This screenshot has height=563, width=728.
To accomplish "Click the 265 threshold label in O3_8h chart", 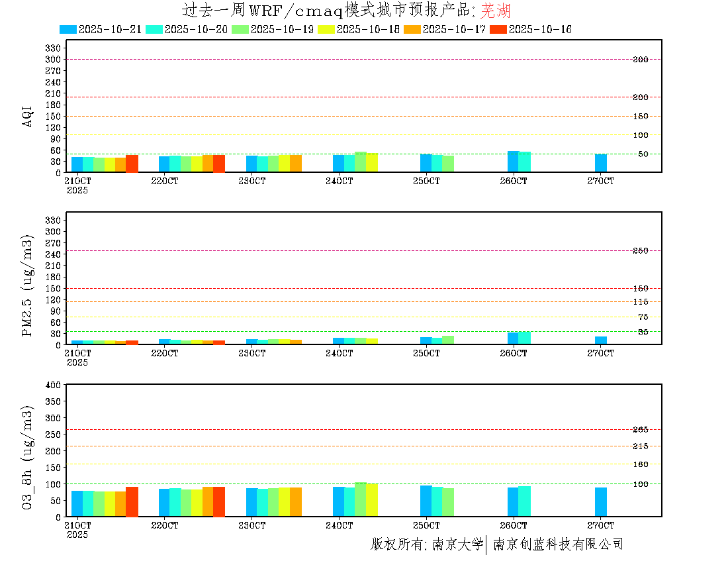I will click(x=640, y=430).
